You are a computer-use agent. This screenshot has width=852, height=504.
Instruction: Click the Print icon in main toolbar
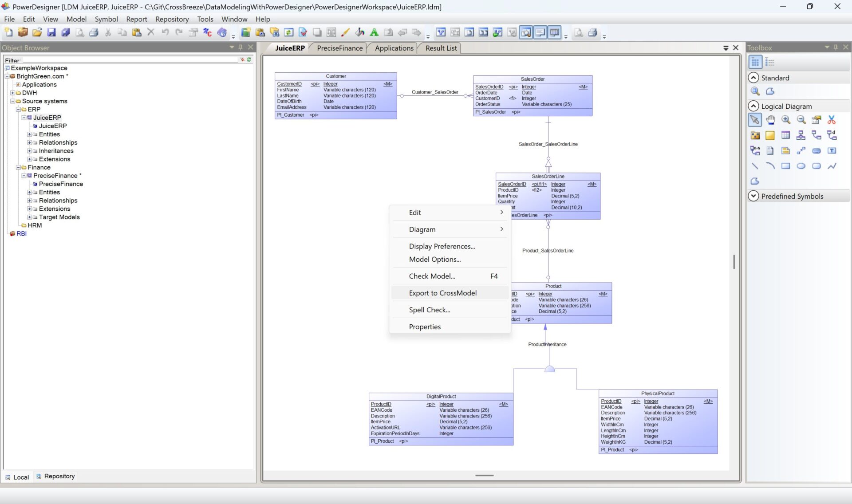point(94,32)
